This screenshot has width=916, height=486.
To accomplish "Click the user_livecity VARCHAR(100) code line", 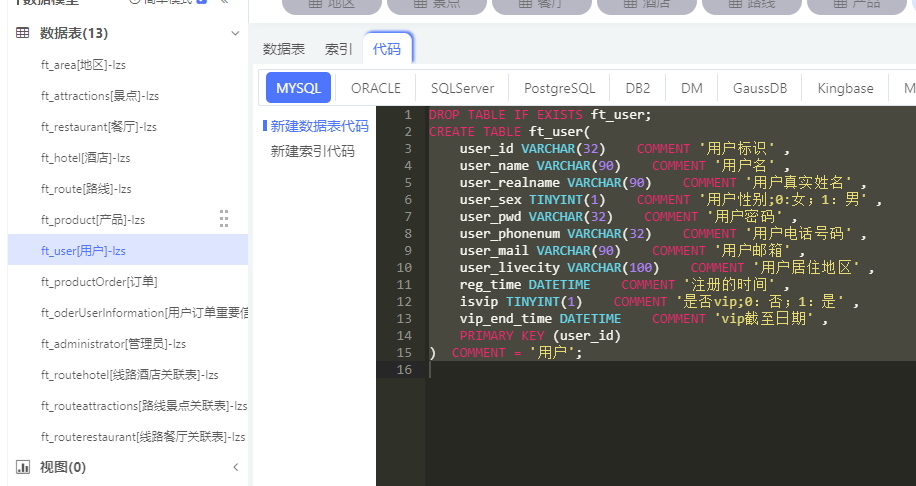I will (667, 267).
